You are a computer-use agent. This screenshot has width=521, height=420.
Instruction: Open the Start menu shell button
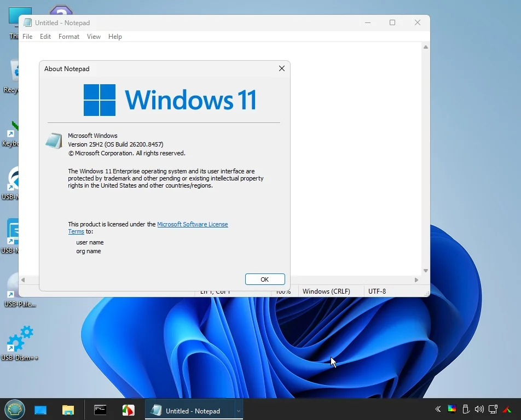coord(15,410)
